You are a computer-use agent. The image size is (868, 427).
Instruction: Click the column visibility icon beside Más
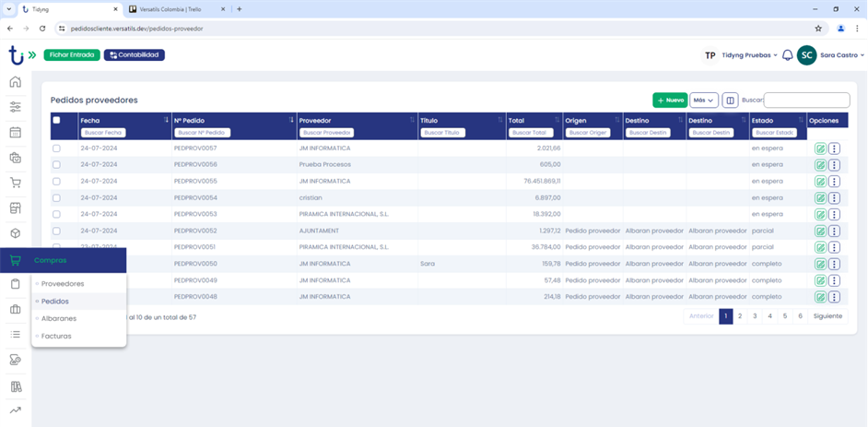pos(730,100)
